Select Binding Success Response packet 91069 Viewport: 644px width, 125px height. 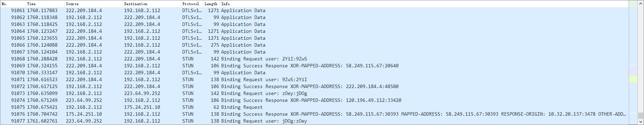click(314, 66)
